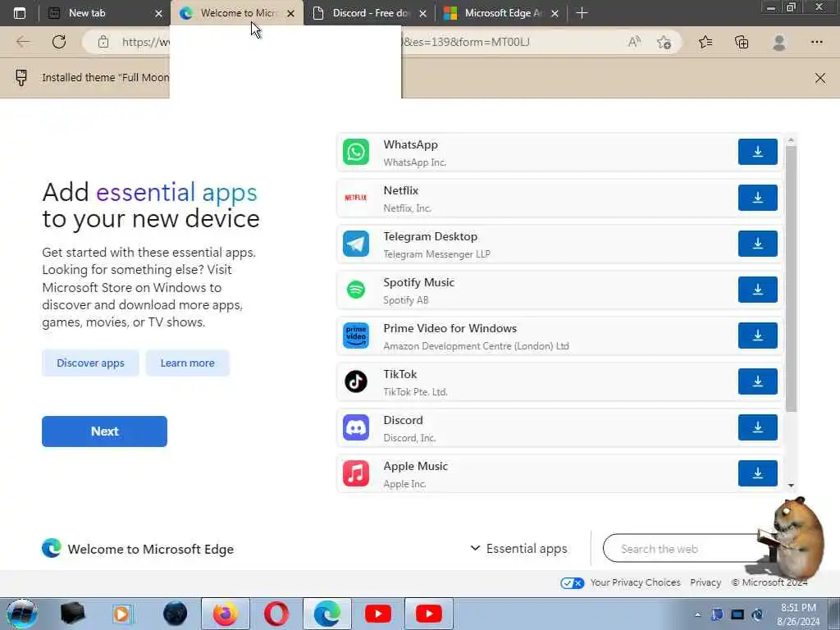Close the Discord tab
The height and width of the screenshot is (630, 840).
tap(422, 13)
